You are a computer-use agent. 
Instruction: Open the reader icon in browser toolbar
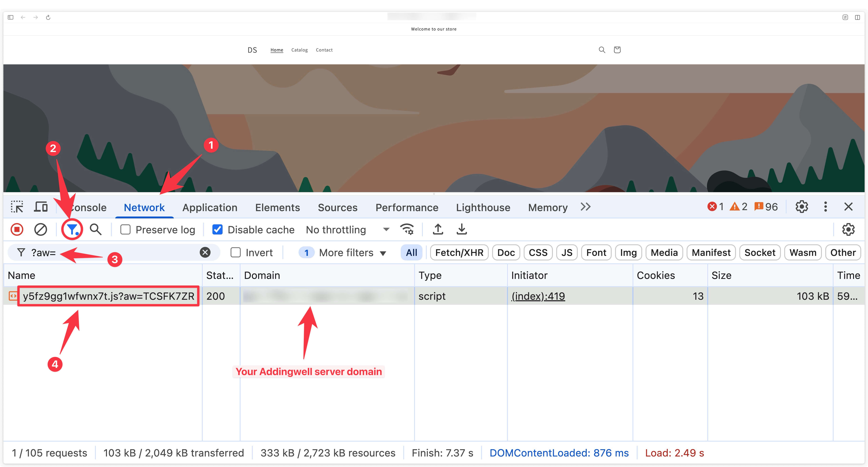[845, 17]
